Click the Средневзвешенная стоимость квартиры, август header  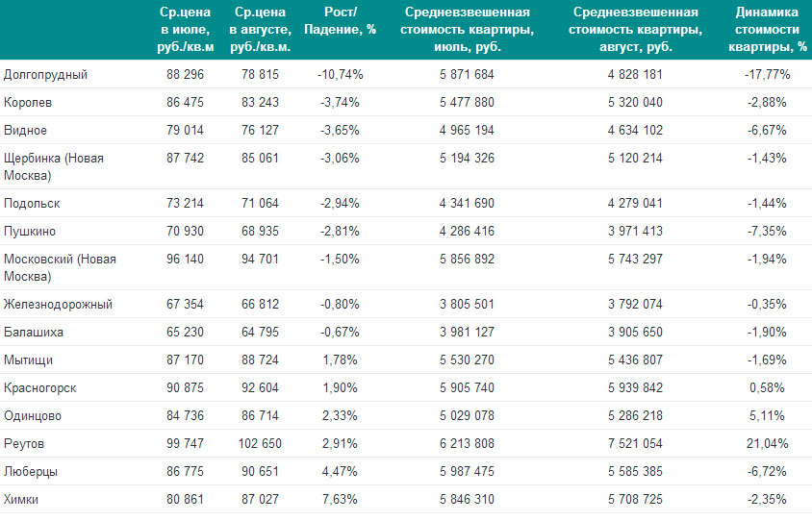tap(635, 30)
